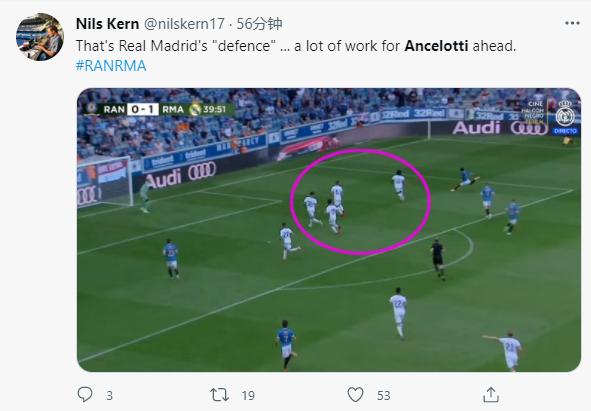This screenshot has width=591, height=411.
Task: View the 19 retweets count
Action: pyautogui.click(x=248, y=396)
